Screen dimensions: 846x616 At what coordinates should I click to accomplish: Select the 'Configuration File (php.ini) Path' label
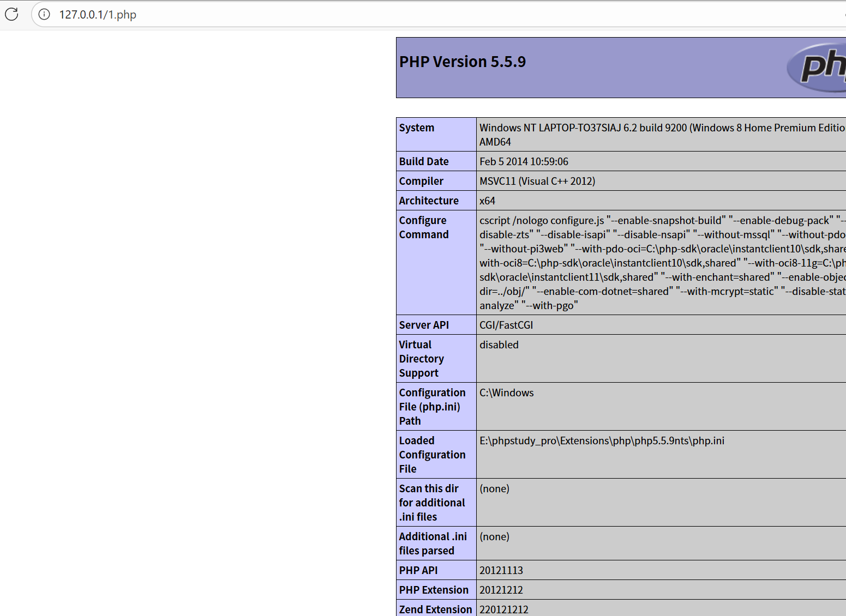[432, 407]
